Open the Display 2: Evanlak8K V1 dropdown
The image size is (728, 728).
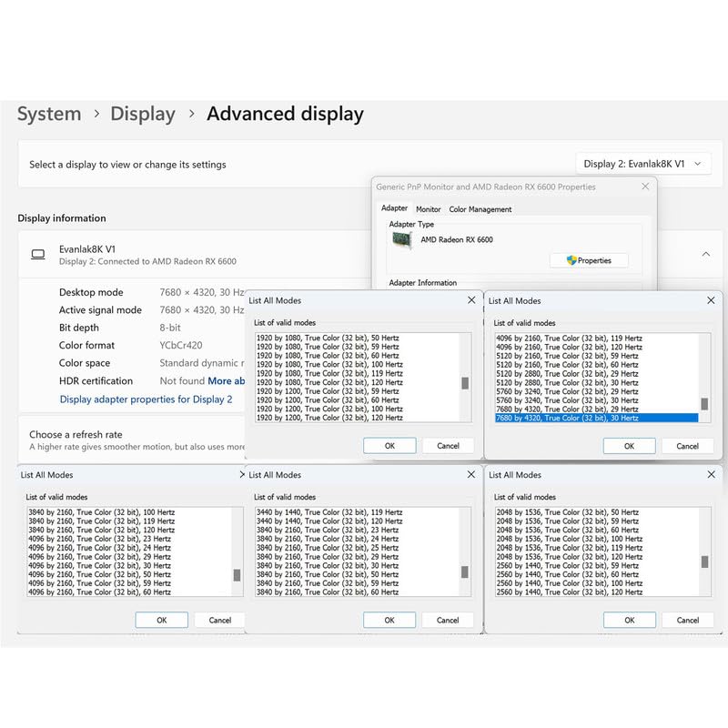click(x=642, y=164)
